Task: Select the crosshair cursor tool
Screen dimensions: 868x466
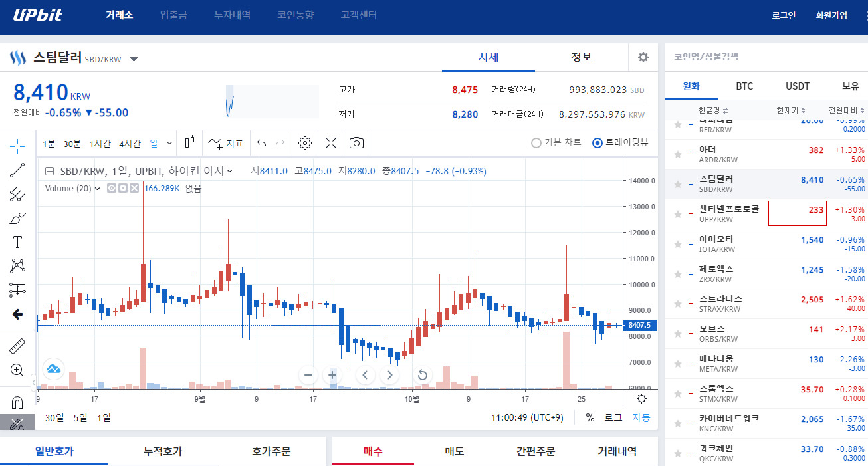Action: [x=18, y=146]
